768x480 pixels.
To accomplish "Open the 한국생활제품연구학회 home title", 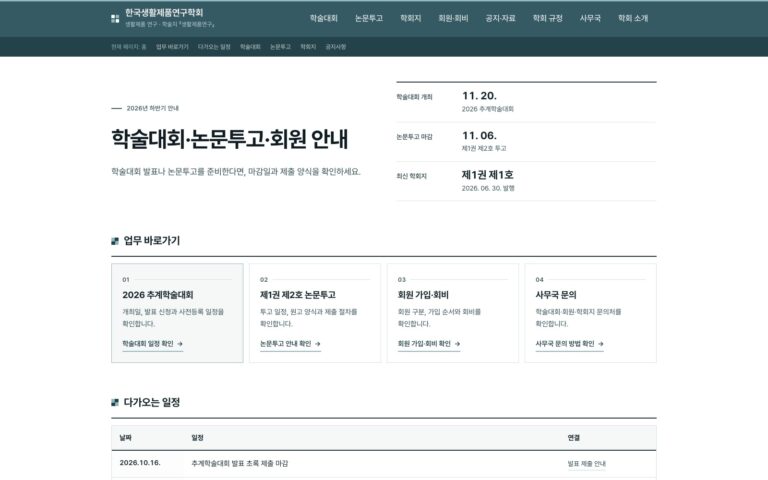I will point(164,13).
